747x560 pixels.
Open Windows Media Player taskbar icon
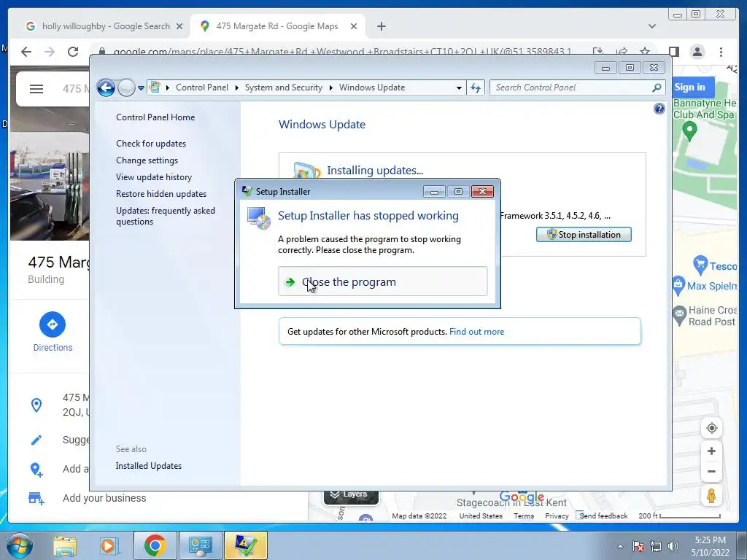[108, 545]
